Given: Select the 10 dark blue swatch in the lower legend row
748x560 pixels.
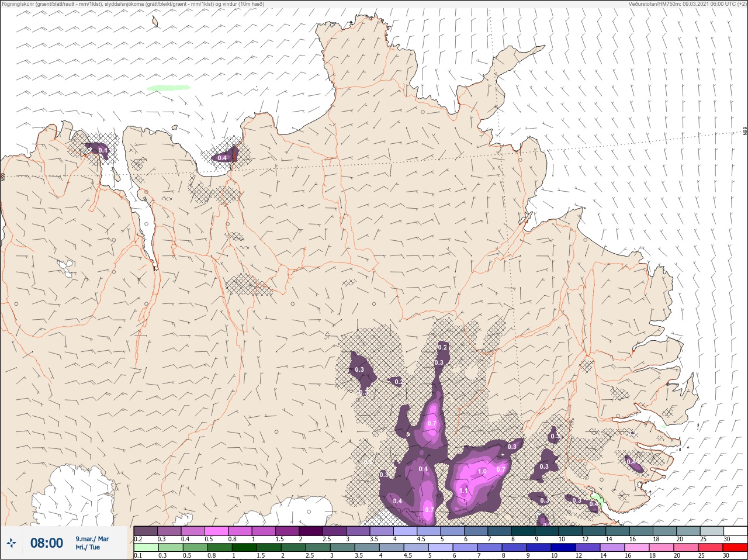Looking at the screenshot, I should [x=563, y=548].
